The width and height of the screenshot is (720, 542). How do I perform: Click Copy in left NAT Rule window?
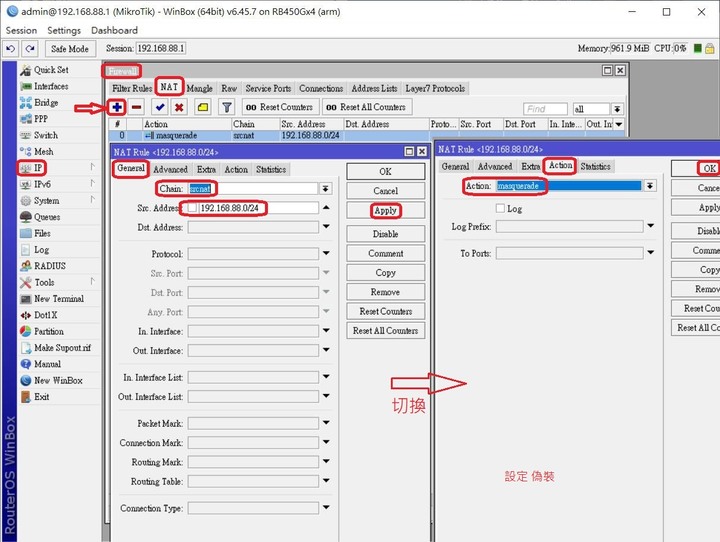(x=385, y=273)
